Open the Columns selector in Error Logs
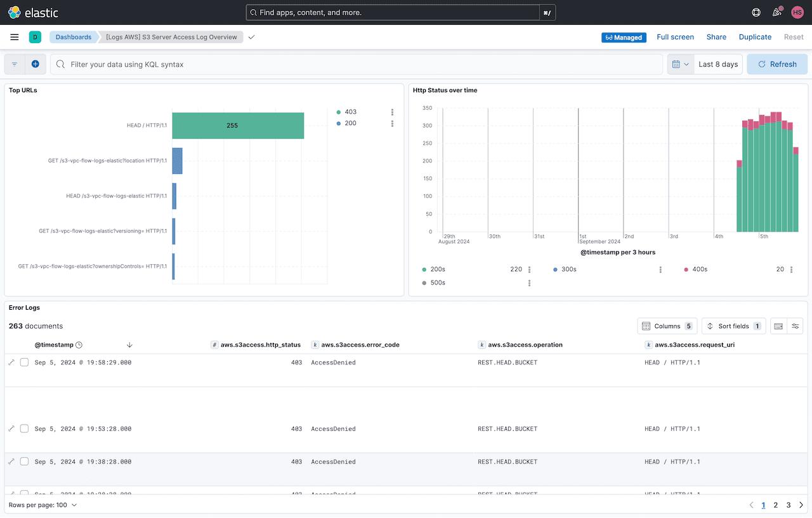This screenshot has width=812, height=518. click(x=667, y=326)
